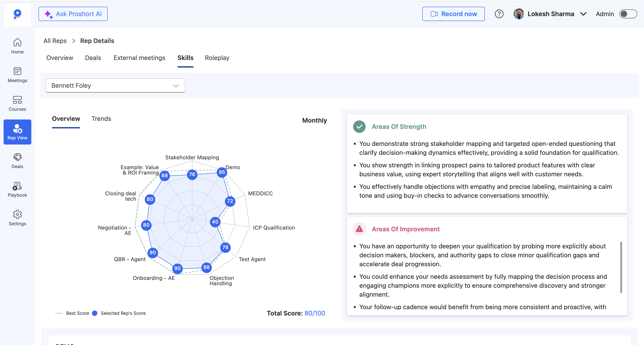Screen dimensions: 644x345
Task: Click the Record now button
Action: [453, 14]
